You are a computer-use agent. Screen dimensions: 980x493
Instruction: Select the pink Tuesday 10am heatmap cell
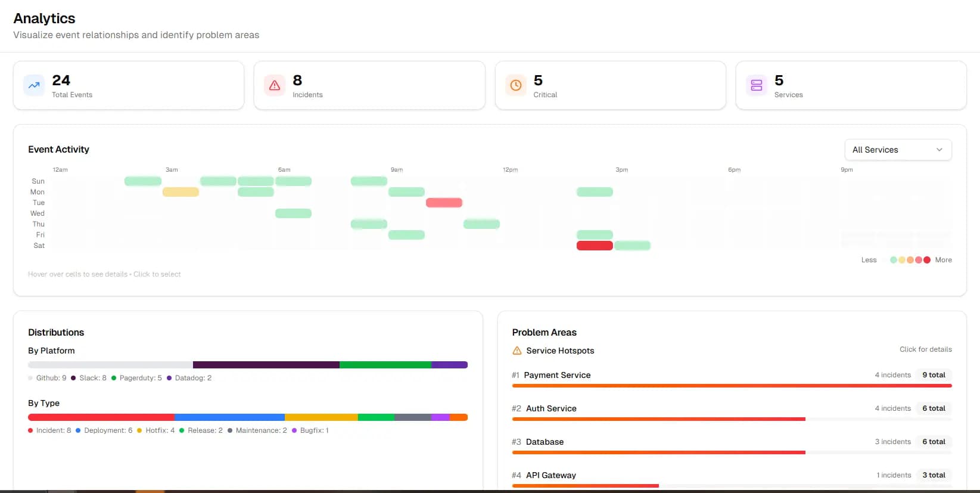(444, 203)
